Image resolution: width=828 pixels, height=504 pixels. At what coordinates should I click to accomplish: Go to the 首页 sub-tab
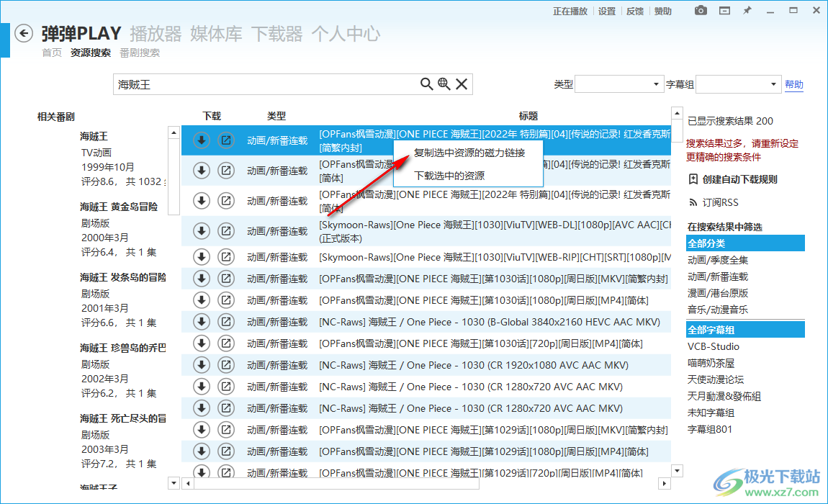coord(52,53)
